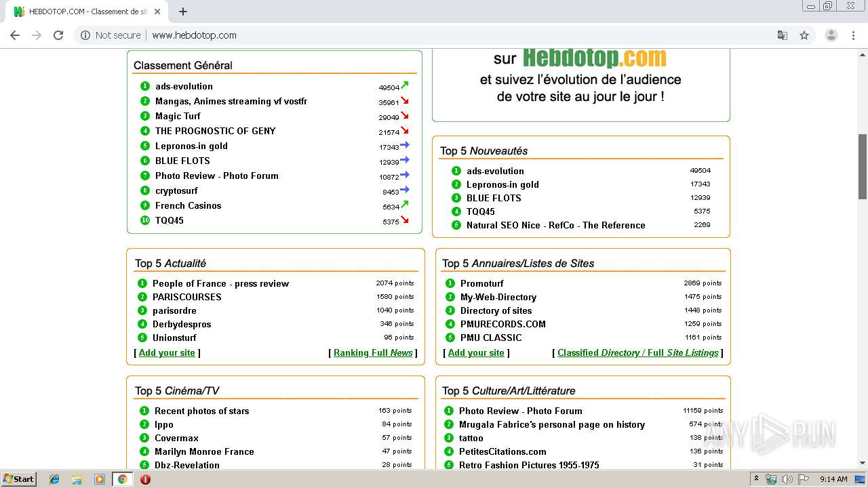Open the Ranking Full News link
Viewport: 868px width, 488px height.
click(x=373, y=352)
